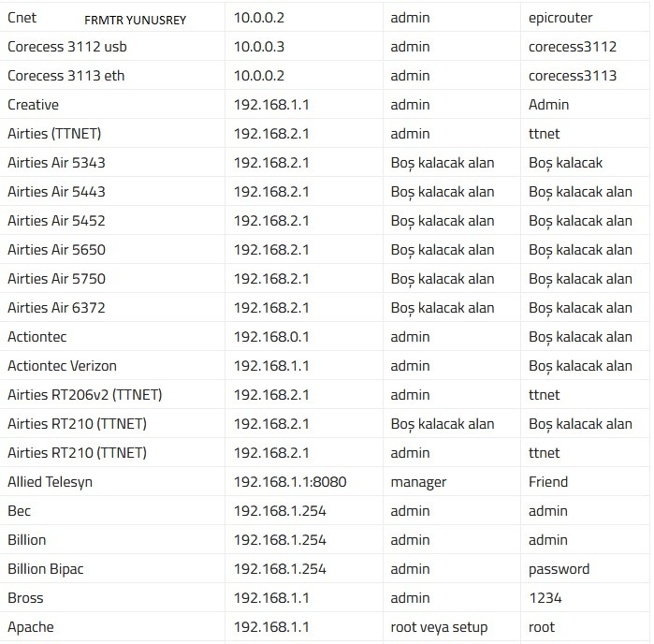Select the Airties Air 5343 model name
Image resolution: width=654 pixels, height=644 pixels.
click(x=56, y=162)
